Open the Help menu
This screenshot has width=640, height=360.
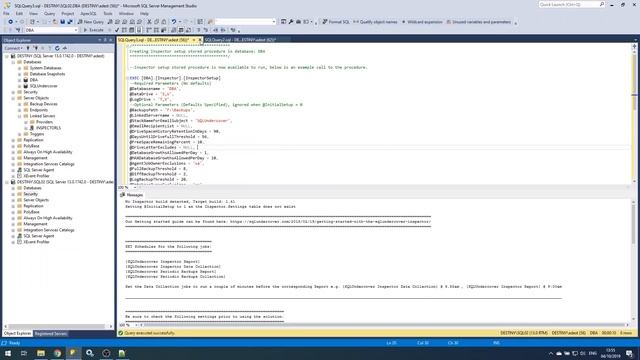(x=144, y=13)
